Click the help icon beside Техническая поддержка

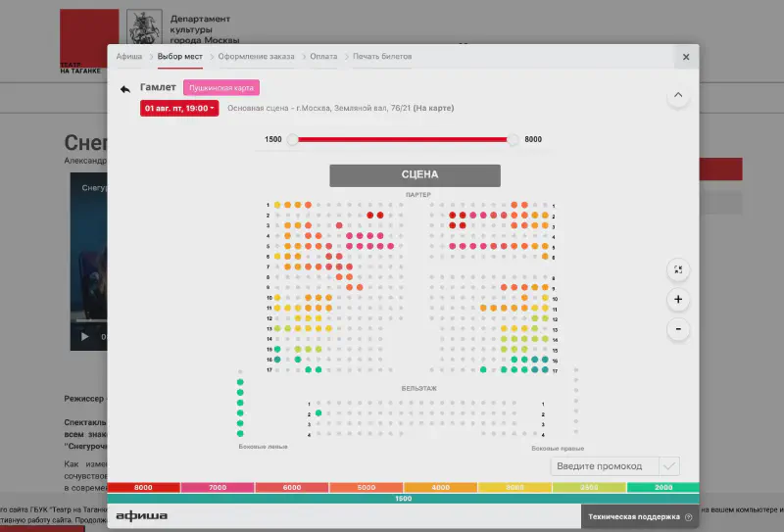(689, 516)
